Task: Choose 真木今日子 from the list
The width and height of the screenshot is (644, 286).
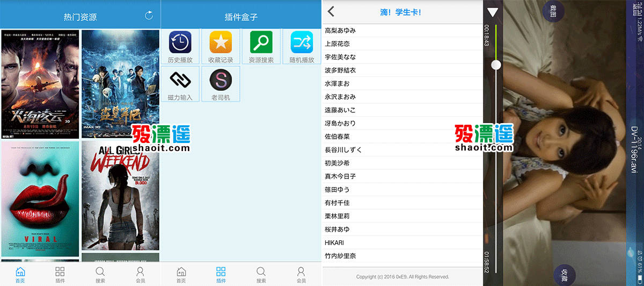Action: pyautogui.click(x=402, y=176)
